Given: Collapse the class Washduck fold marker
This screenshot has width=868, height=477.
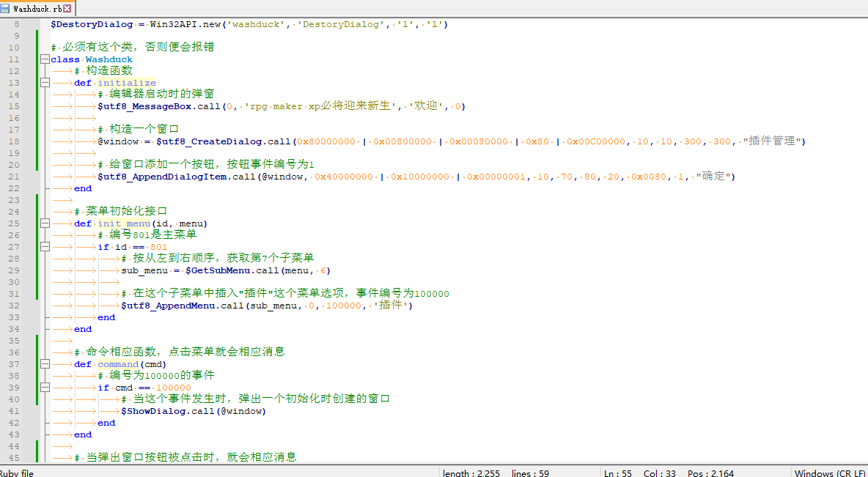Looking at the screenshot, I should [x=45, y=59].
